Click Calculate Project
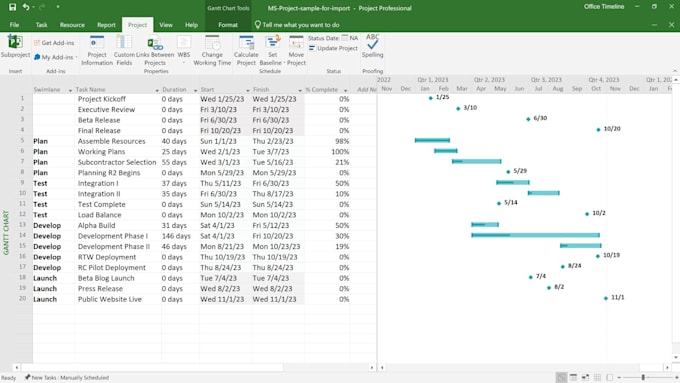The width and height of the screenshot is (680, 383). 246,51
